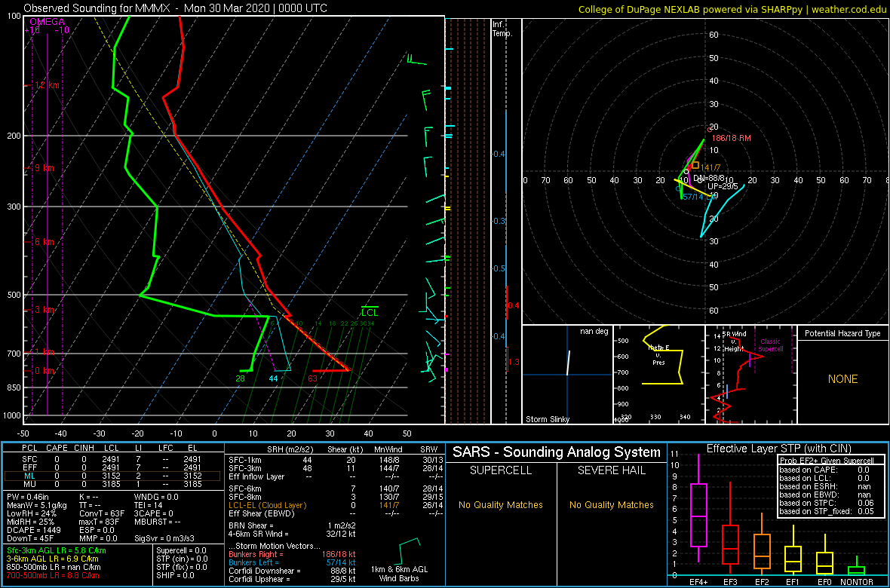This screenshot has width=890, height=588.
Task: Click the UP=29/5 hodograph label
Action: pyautogui.click(x=721, y=186)
